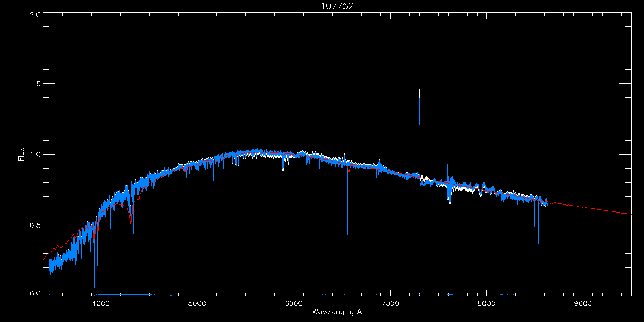Click the 8000 wavelength tick label
644x322 pixels.
pyautogui.click(x=487, y=303)
